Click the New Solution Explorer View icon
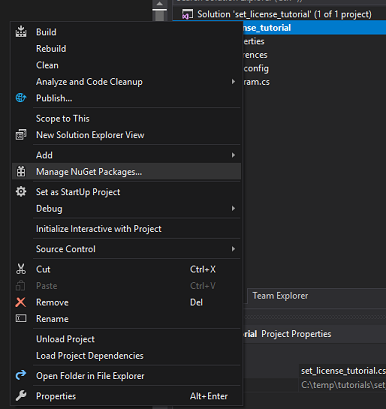Screen dimensions: 386x409 [21, 135]
